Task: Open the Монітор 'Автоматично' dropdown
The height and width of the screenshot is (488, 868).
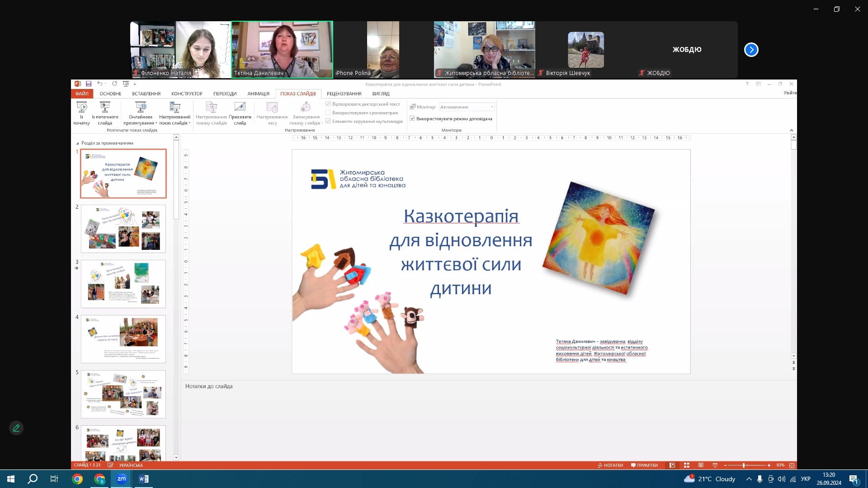Action: point(492,107)
